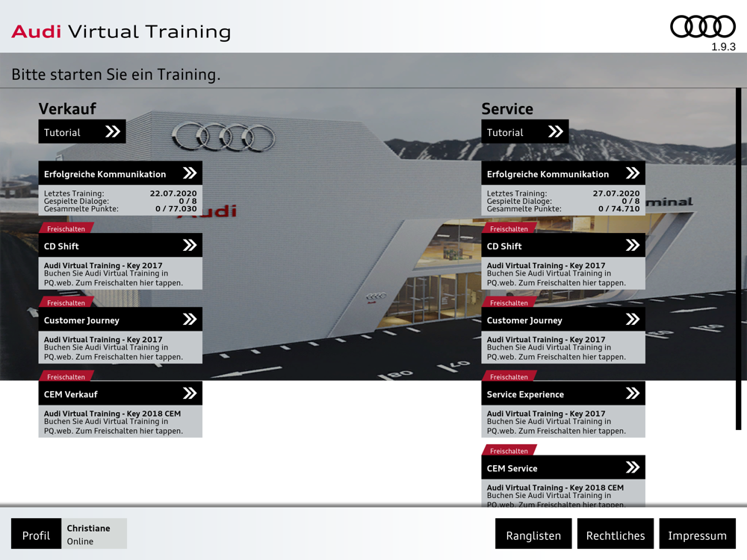Open the Service Tutorial double-arrow icon
The image size is (747, 560).
[556, 131]
